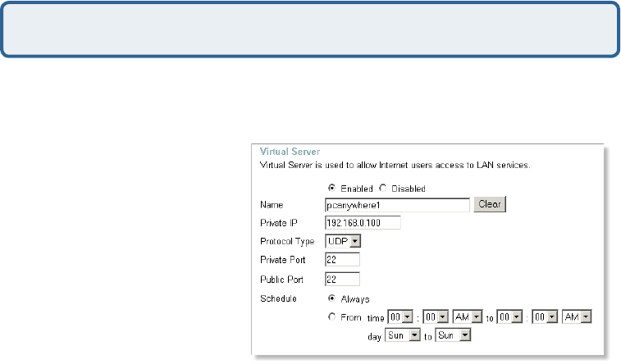Click the Schedule label
This screenshot has height=364, width=621.
(x=278, y=298)
